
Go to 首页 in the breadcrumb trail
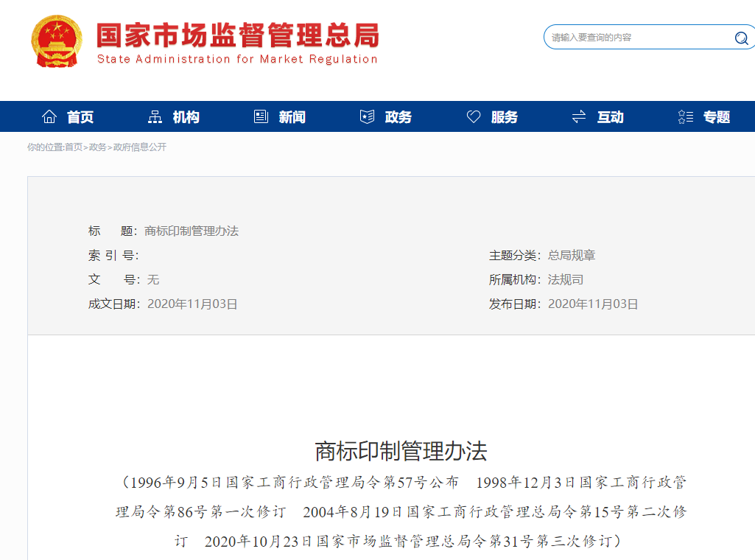74,147
